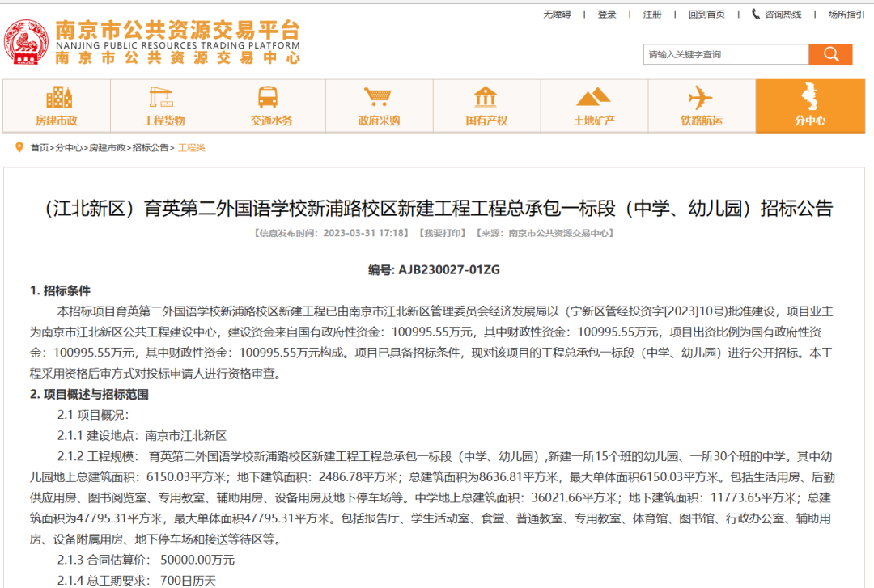
Task: Click the building icon for 房建市政
Action: point(57,98)
